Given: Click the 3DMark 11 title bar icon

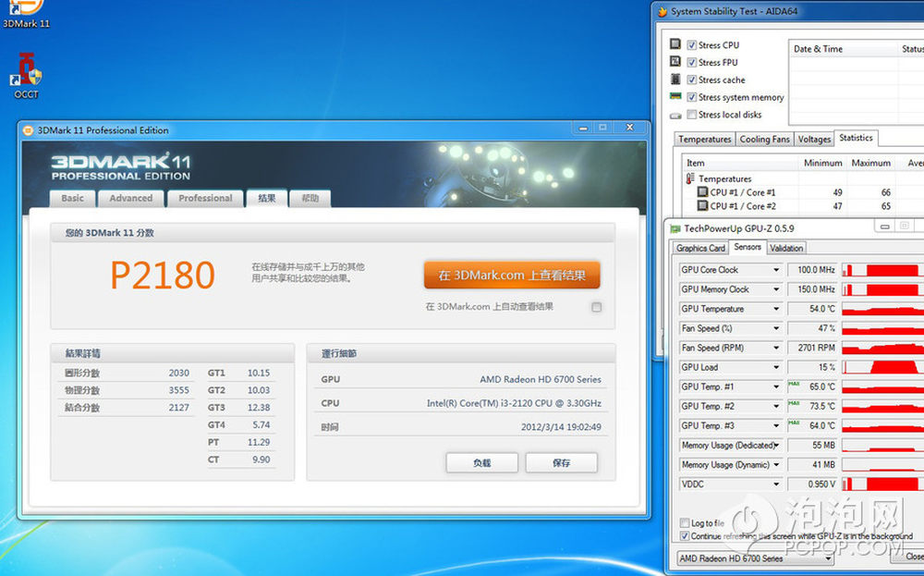Looking at the screenshot, I should (x=28, y=130).
